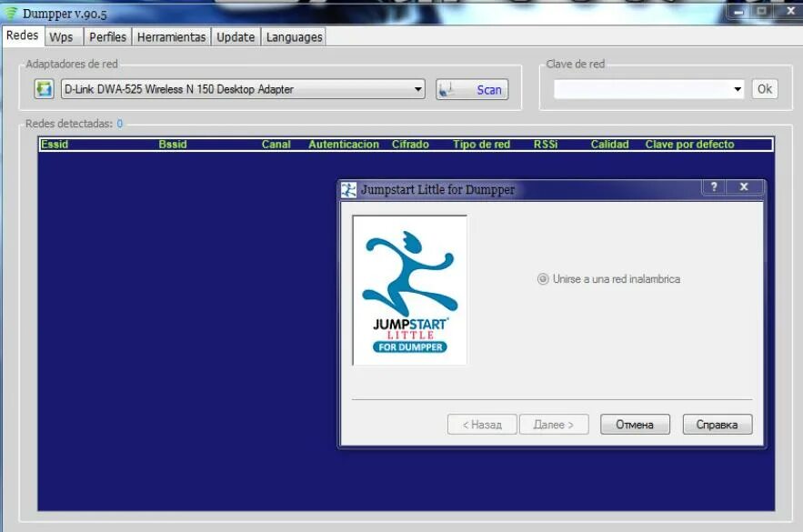Expand the Clave de red dropdown arrow
The image size is (803, 532).
point(738,89)
